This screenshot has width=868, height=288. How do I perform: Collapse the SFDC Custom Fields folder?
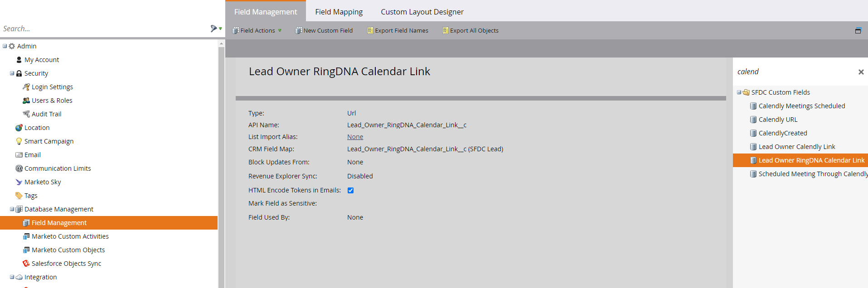pyautogui.click(x=739, y=92)
